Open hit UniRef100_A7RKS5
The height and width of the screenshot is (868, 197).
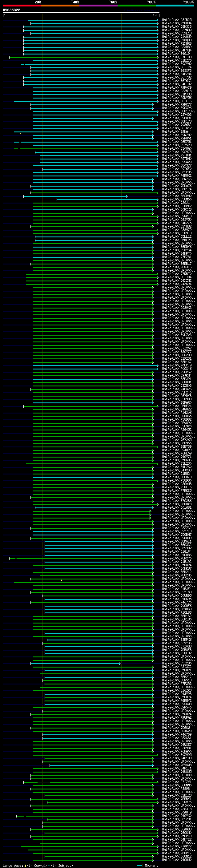click(x=177, y=491)
